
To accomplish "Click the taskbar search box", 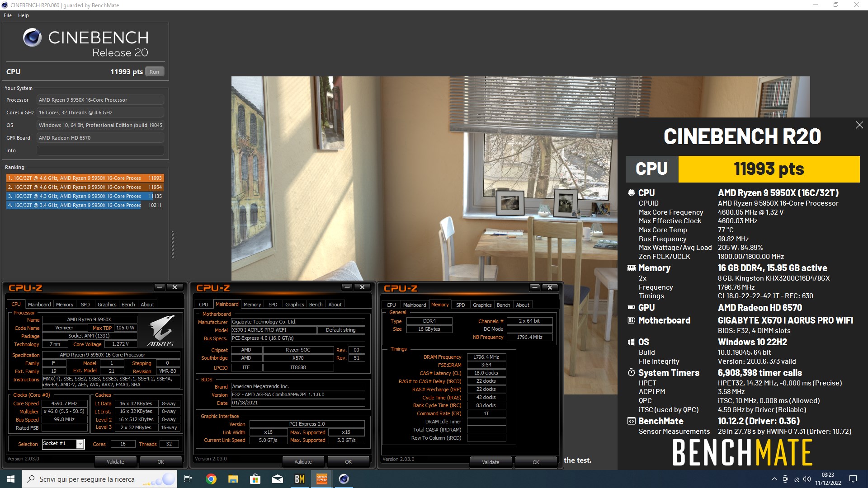I will 99,479.
